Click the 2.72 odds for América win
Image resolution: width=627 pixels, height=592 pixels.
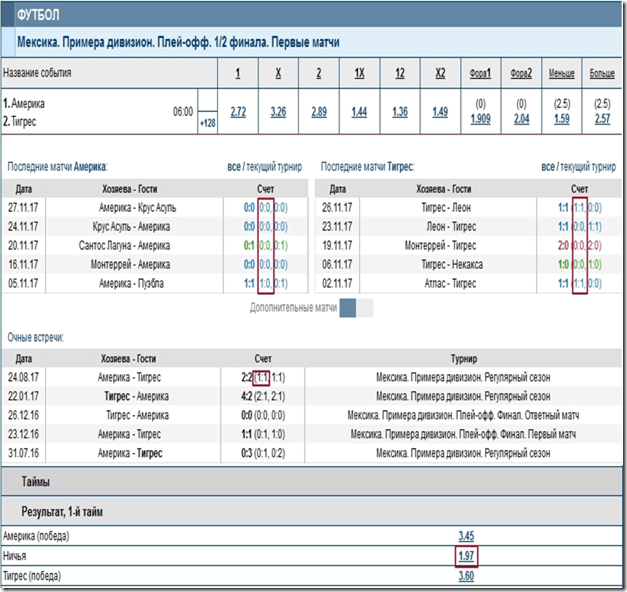click(237, 112)
